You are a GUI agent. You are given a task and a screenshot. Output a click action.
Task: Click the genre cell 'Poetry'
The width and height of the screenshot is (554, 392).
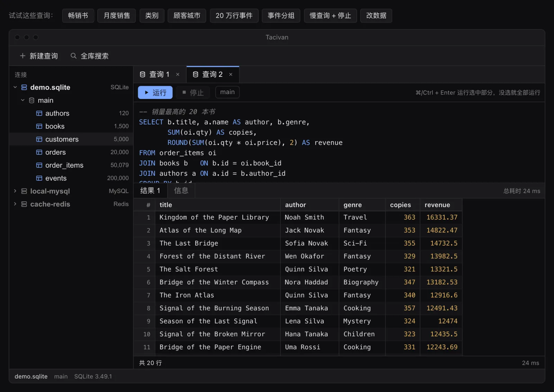click(362, 269)
